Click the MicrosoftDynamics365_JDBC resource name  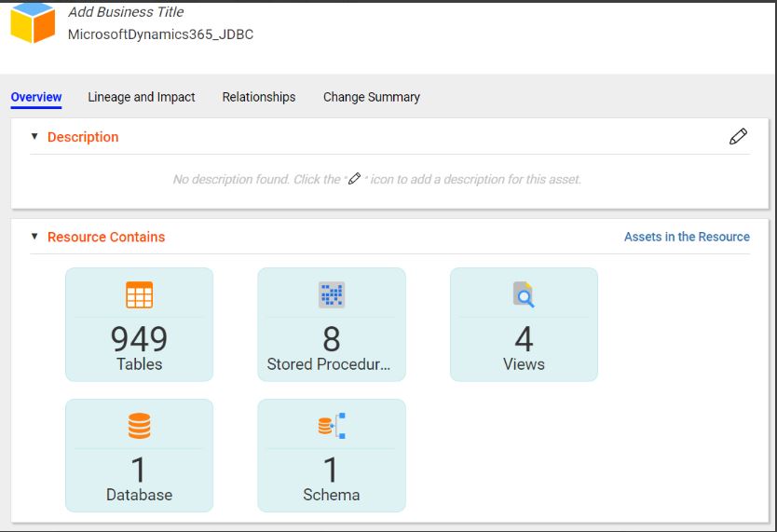tap(160, 34)
